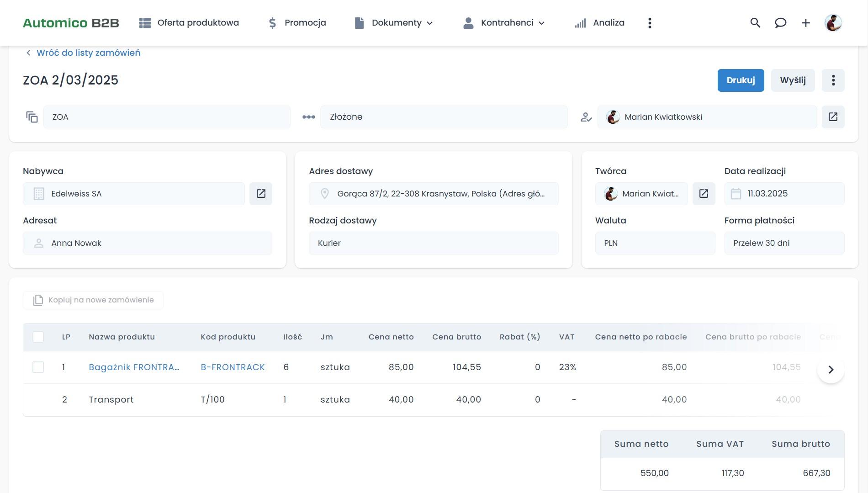The width and height of the screenshot is (868, 493).
Task: Go to Oferta produktowa menu
Action: pos(189,23)
